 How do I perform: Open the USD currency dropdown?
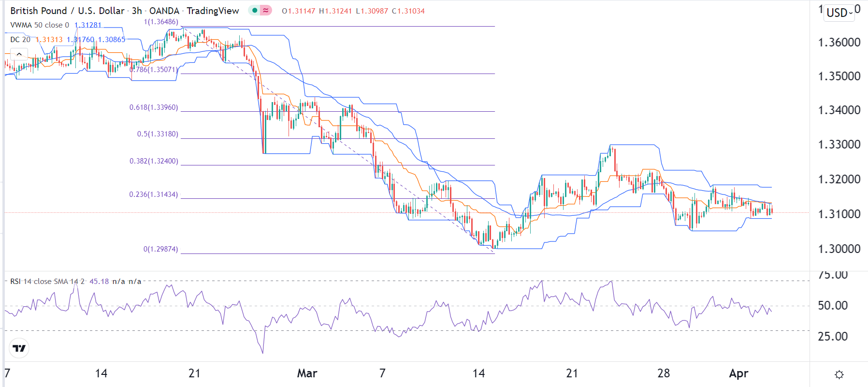(x=839, y=13)
